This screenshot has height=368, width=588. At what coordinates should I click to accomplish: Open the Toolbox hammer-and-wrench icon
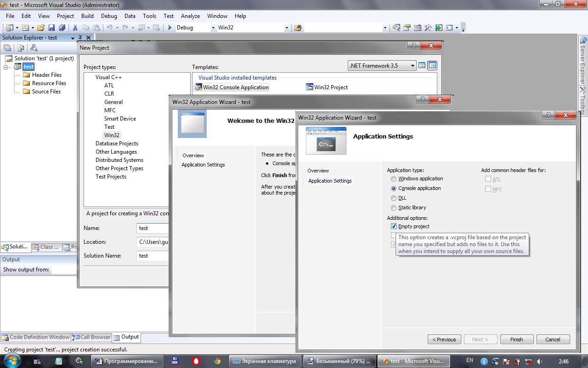[x=428, y=28]
